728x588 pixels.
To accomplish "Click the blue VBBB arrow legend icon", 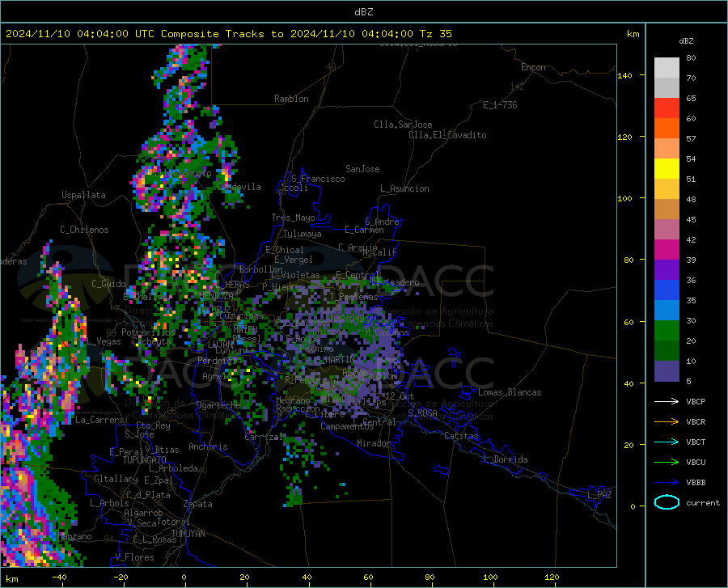I will pyautogui.click(x=667, y=483).
